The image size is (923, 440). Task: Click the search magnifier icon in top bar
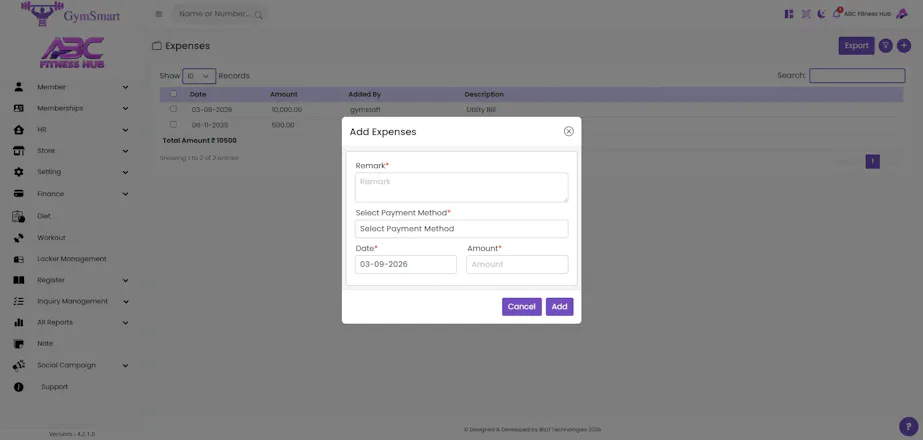point(258,15)
